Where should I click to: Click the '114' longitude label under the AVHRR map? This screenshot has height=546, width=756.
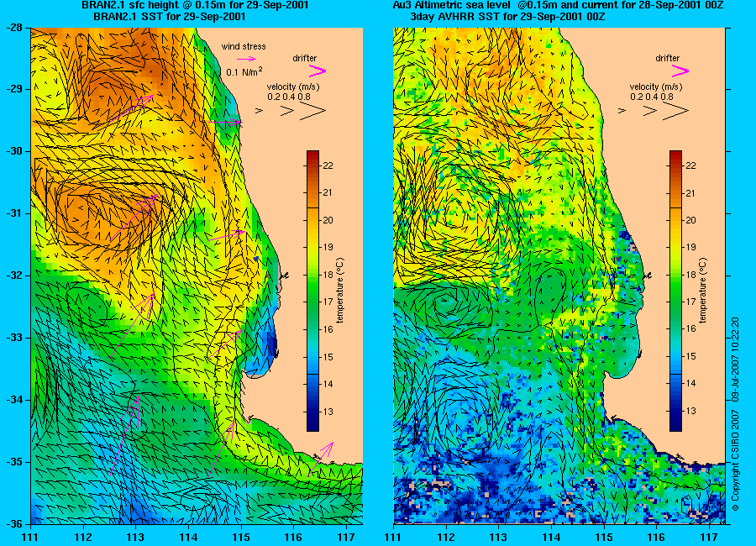coord(551,538)
